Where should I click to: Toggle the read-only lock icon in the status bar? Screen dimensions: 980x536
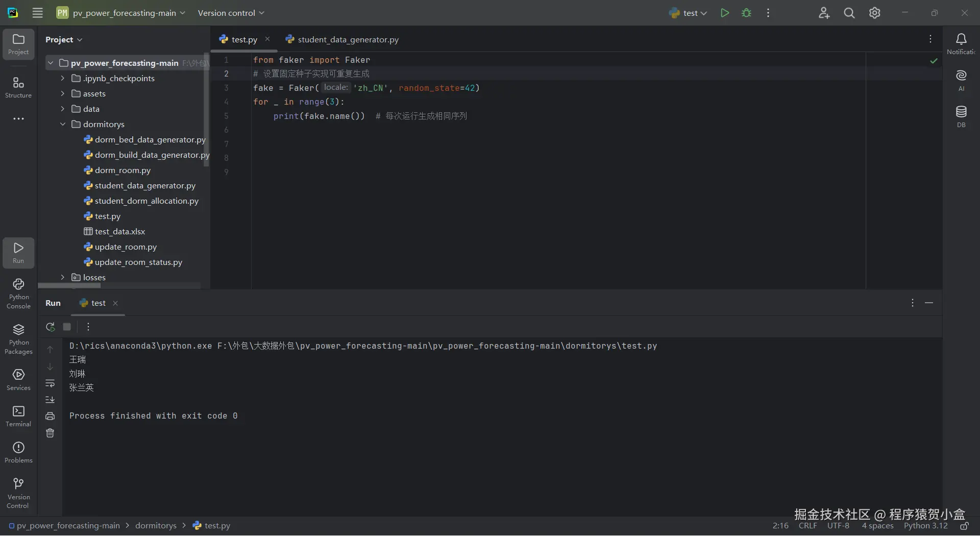[964, 526]
